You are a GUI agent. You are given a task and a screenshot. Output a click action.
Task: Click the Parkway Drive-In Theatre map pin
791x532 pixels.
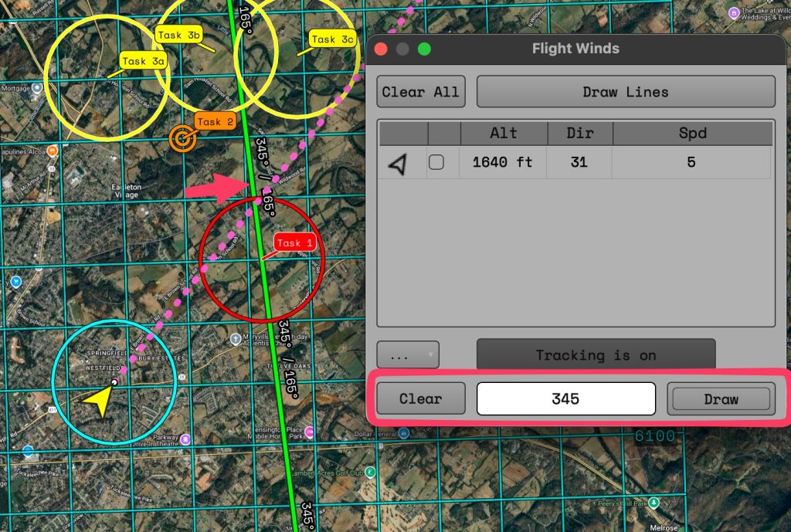click(x=185, y=439)
